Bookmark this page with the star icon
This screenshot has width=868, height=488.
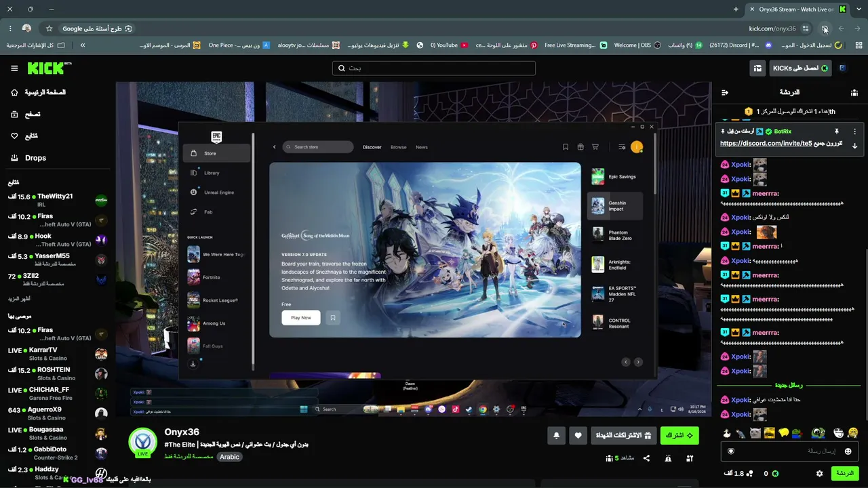pyautogui.click(x=49, y=28)
